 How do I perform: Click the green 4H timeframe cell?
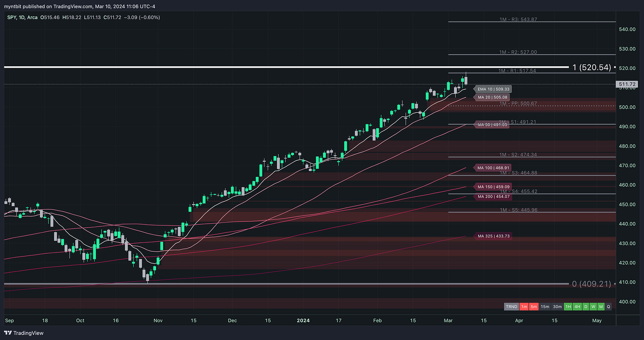coord(577,306)
